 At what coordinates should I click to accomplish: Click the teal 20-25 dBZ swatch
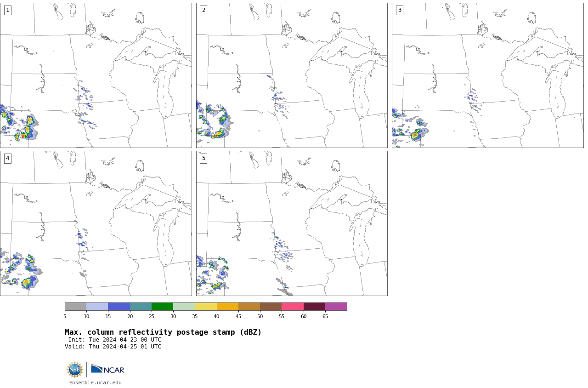click(x=141, y=307)
